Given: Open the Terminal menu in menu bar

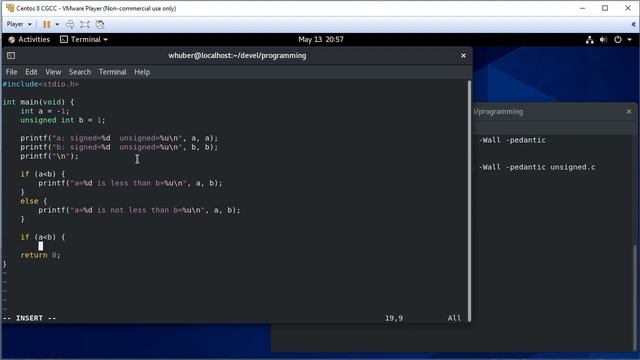Looking at the screenshot, I should (113, 72).
